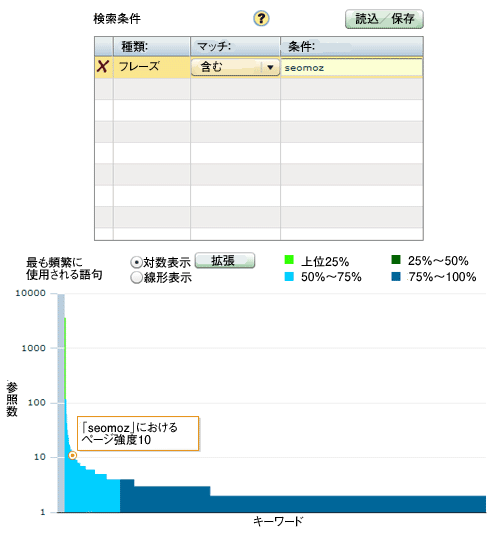Click the 100 y-axis value

click(x=37, y=403)
